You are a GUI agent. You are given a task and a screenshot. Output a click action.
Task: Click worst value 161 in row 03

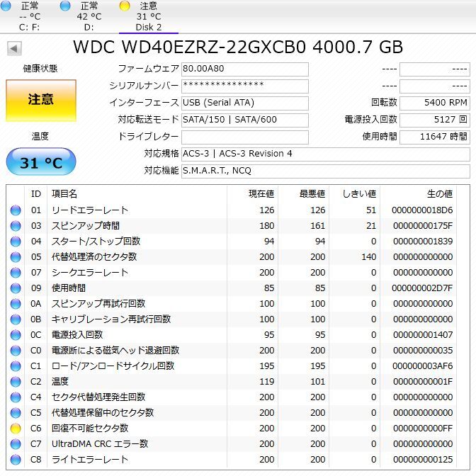[x=318, y=225]
